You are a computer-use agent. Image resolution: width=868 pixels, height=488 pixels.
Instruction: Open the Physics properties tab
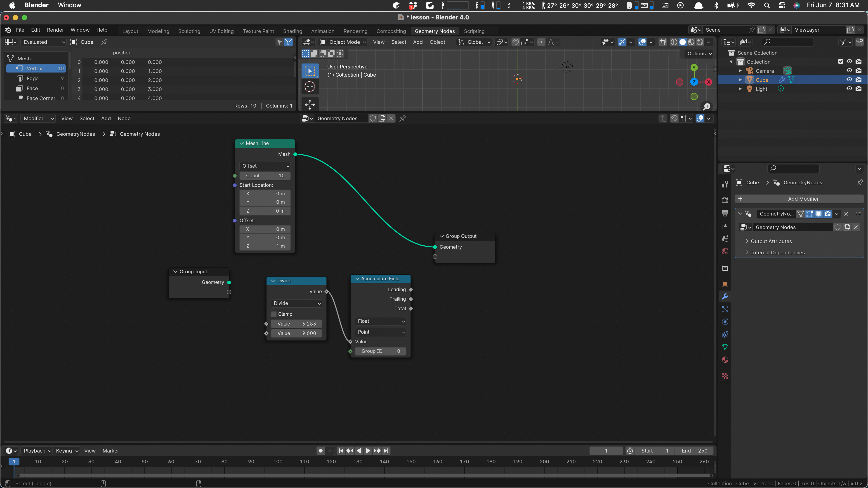[725, 322]
